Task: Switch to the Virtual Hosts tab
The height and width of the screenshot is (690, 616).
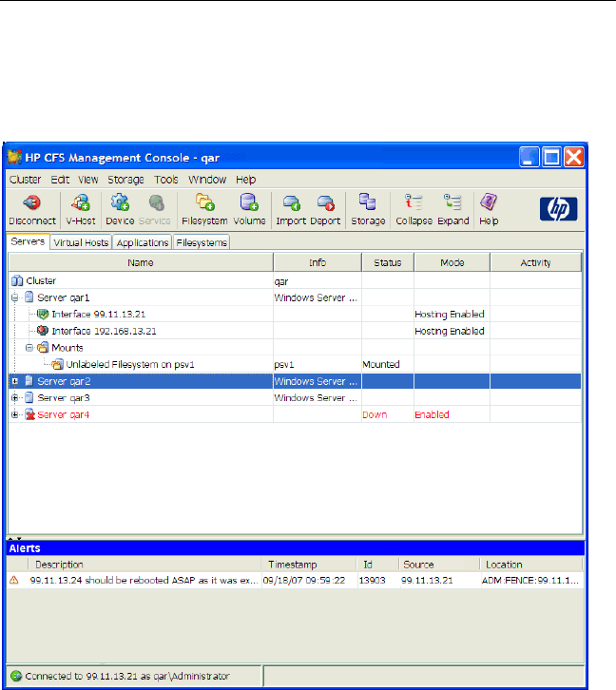Action: point(81,242)
